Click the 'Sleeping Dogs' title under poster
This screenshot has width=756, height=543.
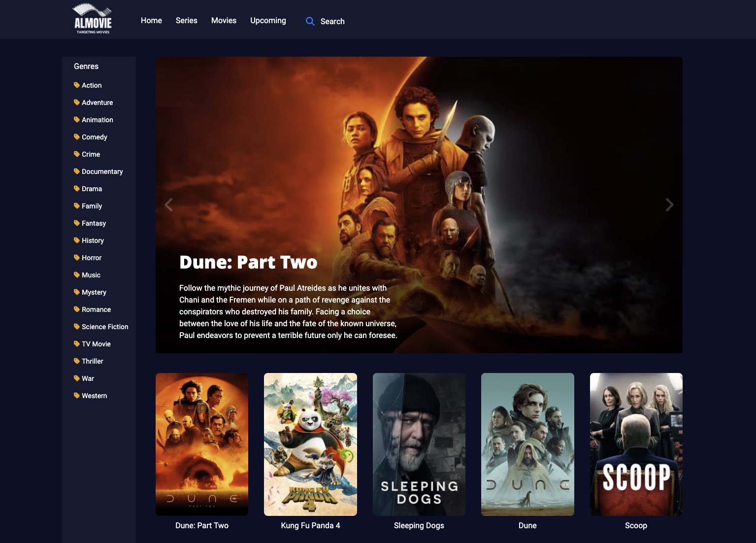(419, 525)
